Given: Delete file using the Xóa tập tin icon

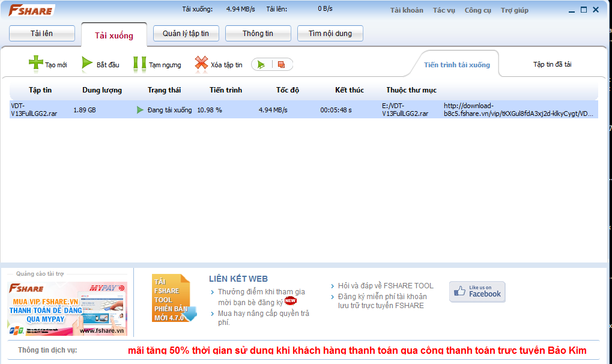Looking at the screenshot, I should [201, 64].
